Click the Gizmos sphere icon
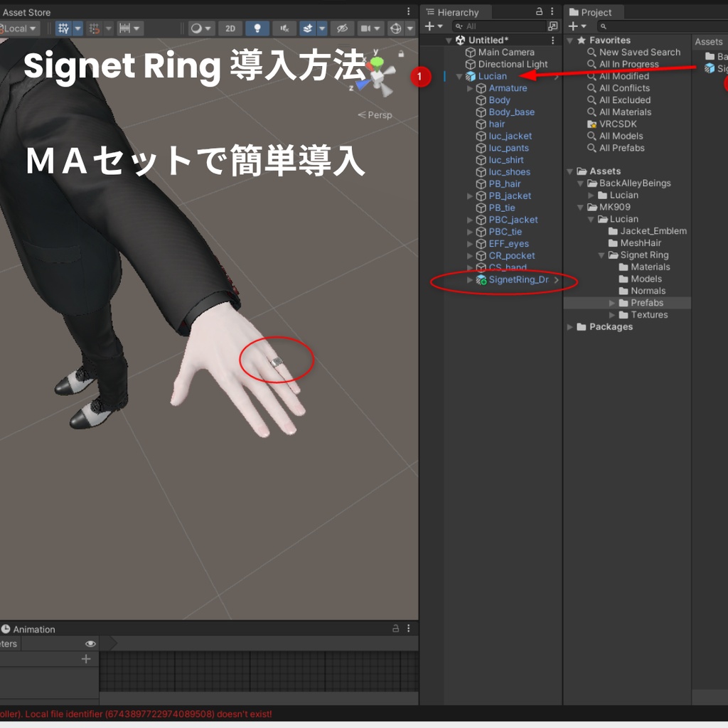Image resolution: width=728 pixels, height=728 pixels. pyautogui.click(x=396, y=28)
